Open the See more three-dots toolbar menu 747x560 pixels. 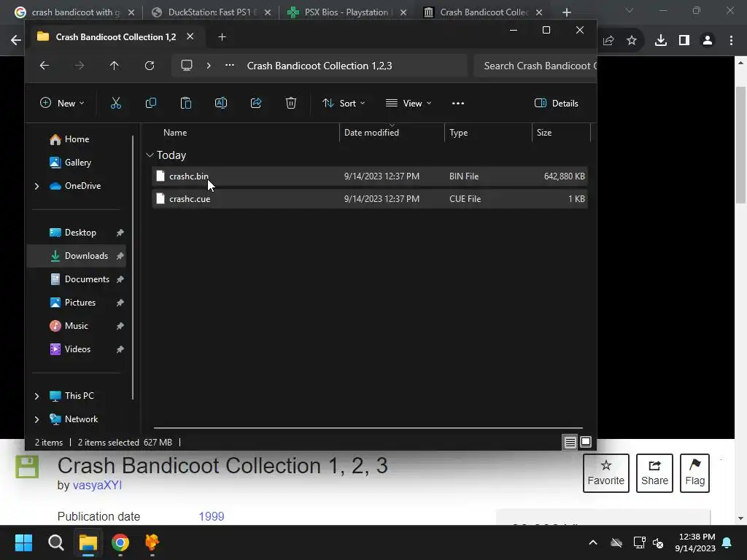point(458,104)
